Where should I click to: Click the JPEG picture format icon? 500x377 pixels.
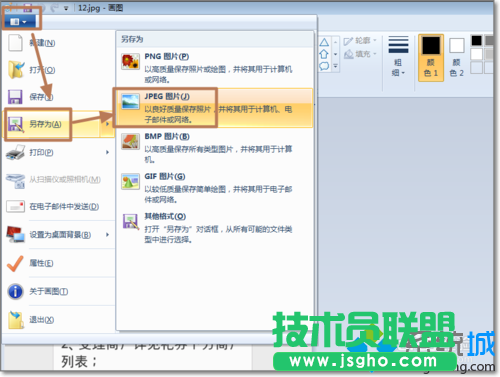coord(130,101)
